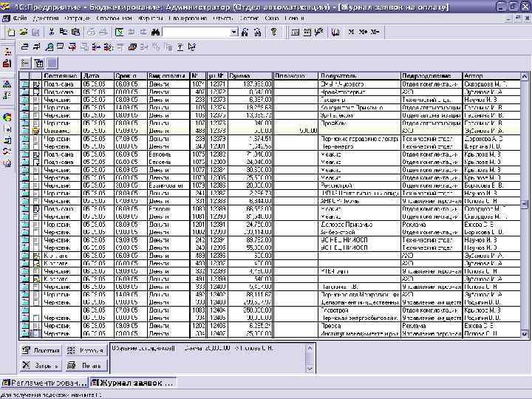Click the Получатель column header
The height and width of the screenshot is (399, 532).
(359, 76)
